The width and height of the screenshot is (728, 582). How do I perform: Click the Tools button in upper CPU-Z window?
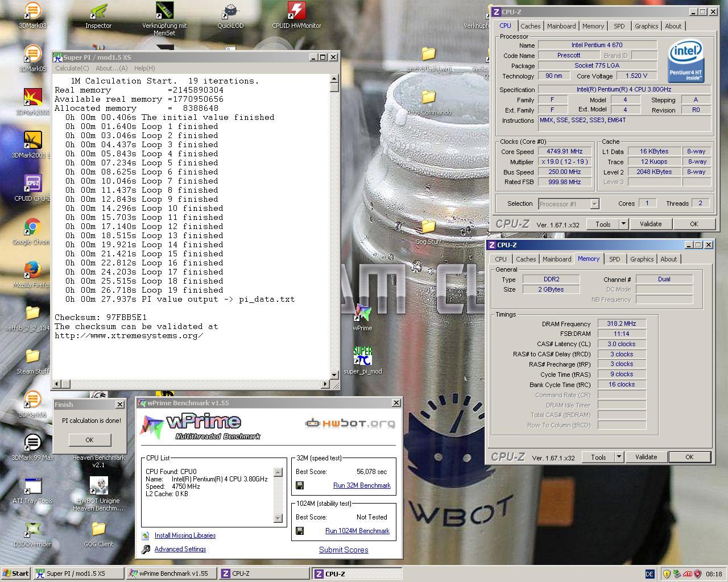click(603, 224)
